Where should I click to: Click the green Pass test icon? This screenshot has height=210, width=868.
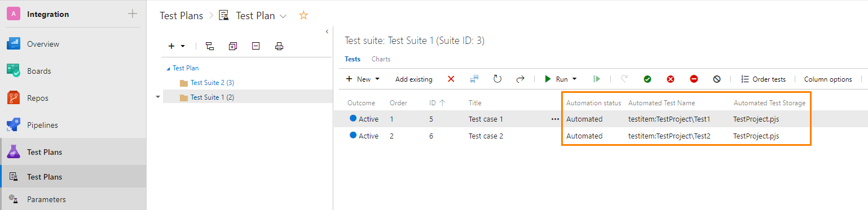[x=647, y=79]
